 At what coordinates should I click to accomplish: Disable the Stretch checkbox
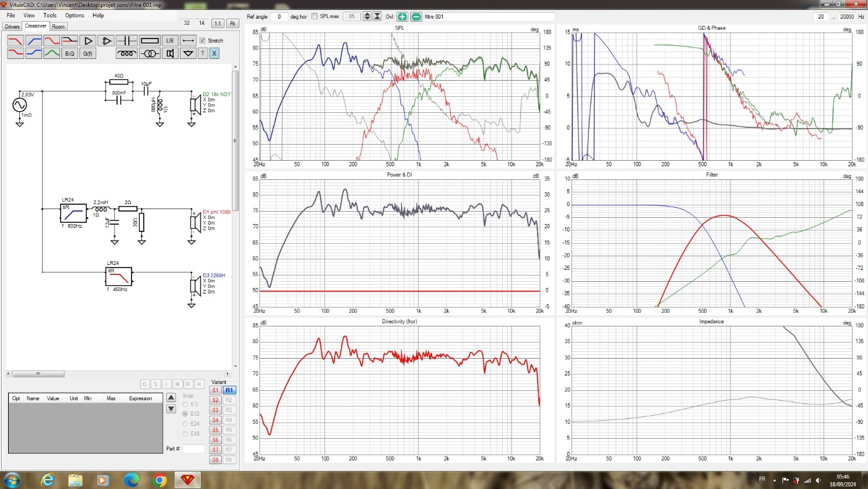[202, 41]
